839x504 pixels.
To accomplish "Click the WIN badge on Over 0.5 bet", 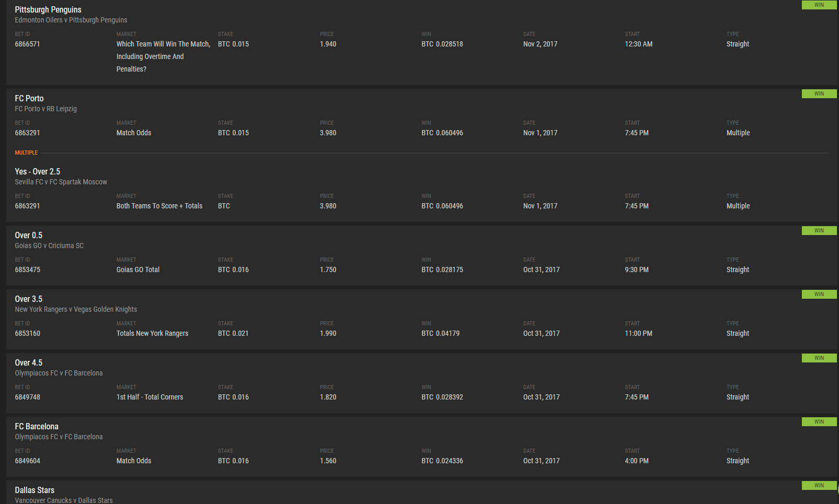I will click(819, 230).
